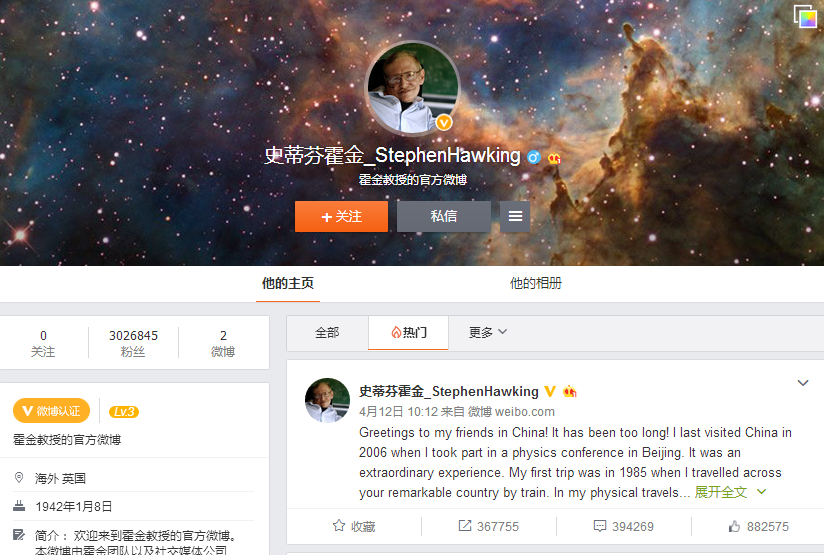Open the 3026845 粉丝 followers count

133,343
